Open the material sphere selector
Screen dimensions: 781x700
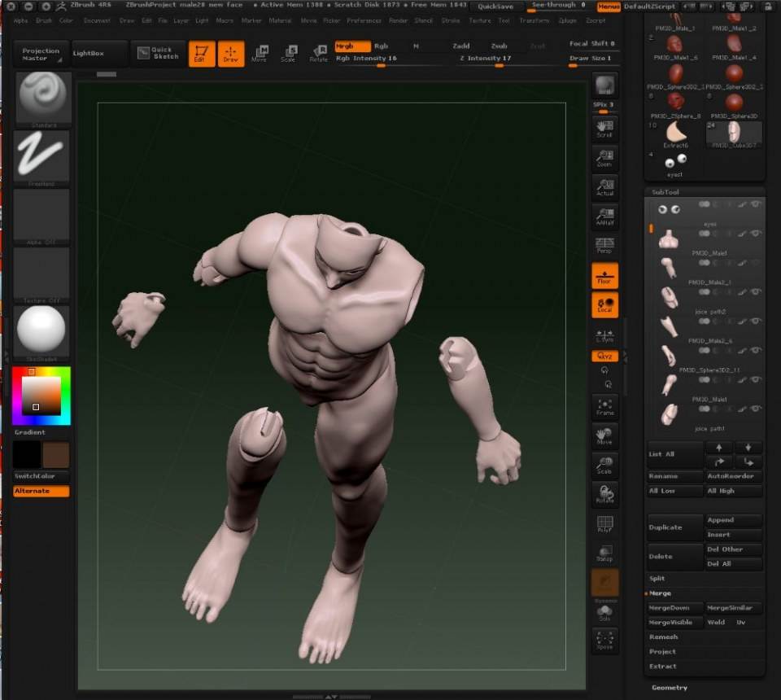[x=41, y=333]
